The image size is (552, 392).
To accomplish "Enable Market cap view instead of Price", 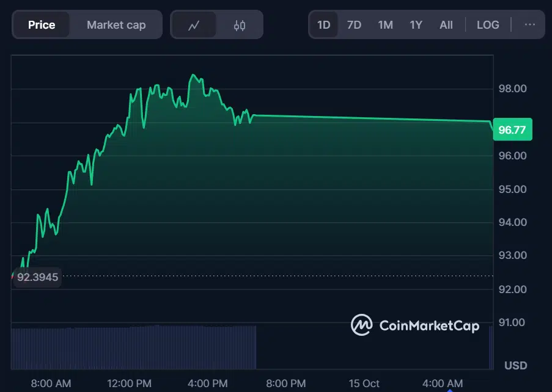I will pos(116,24).
